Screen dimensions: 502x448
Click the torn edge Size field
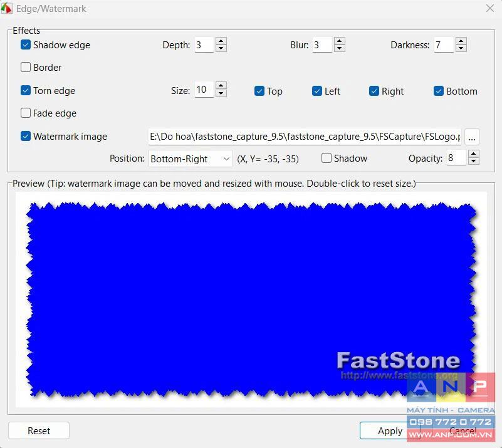(204, 90)
